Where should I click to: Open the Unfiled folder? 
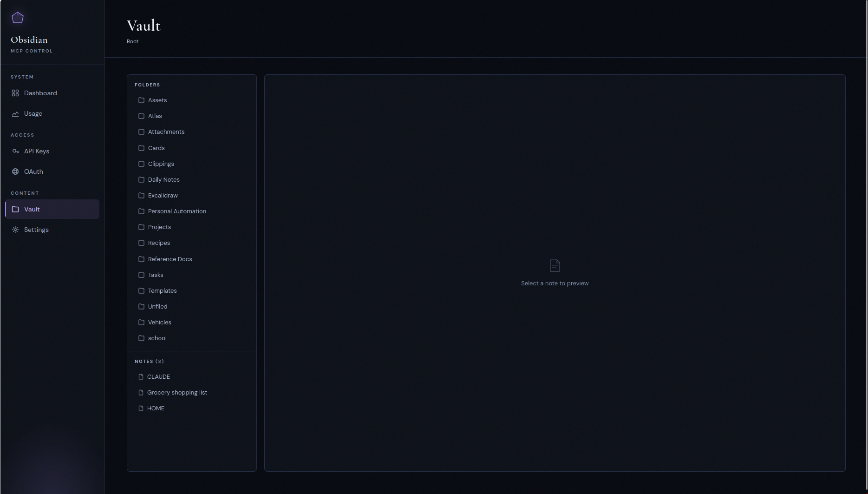tap(192, 307)
